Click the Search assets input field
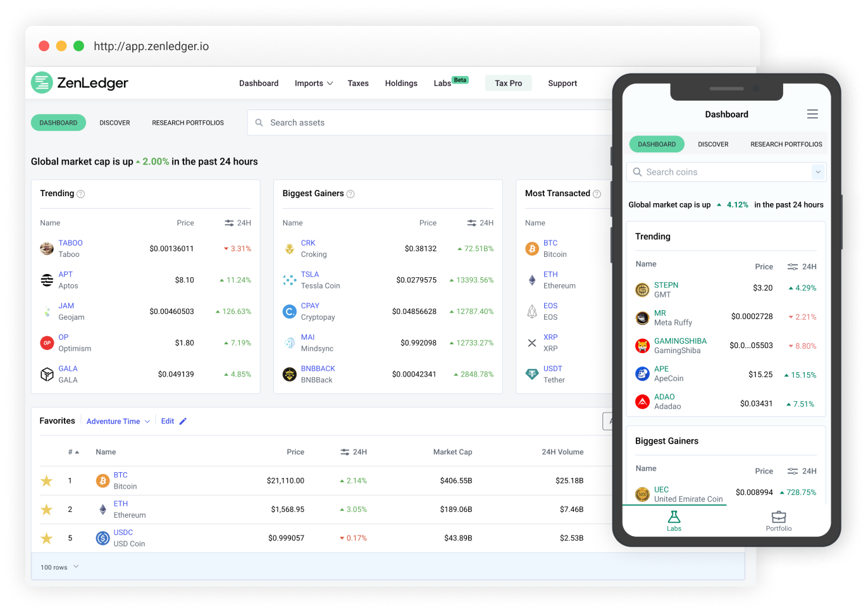The height and width of the screenshot is (612, 868). [x=429, y=123]
